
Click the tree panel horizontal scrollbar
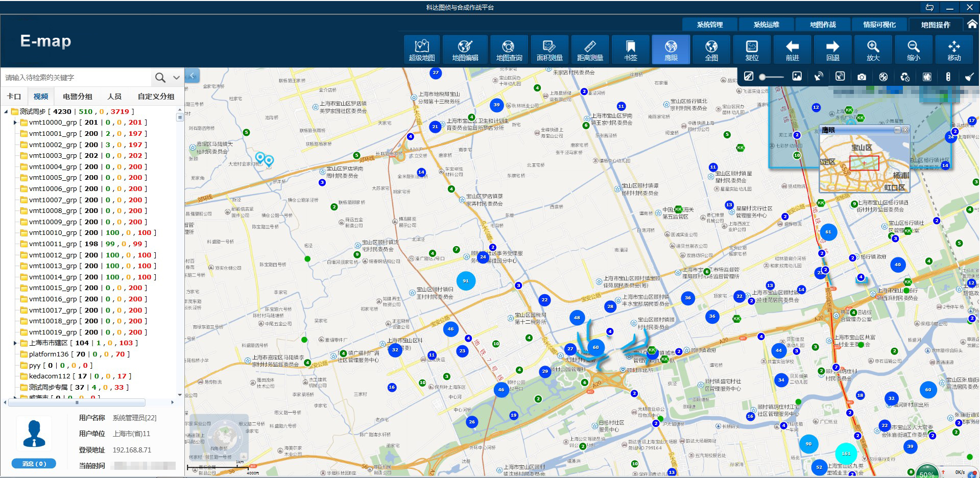point(77,402)
